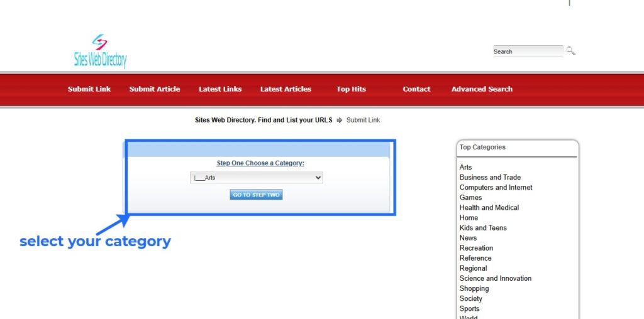Click the Step One Choose a Category heading
The width and height of the screenshot is (644, 319).
(x=260, y=163)
